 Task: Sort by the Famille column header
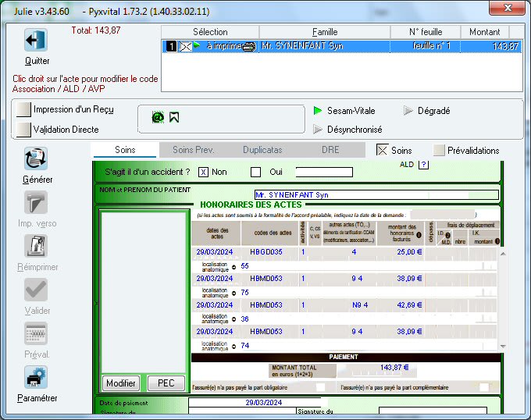325,32
